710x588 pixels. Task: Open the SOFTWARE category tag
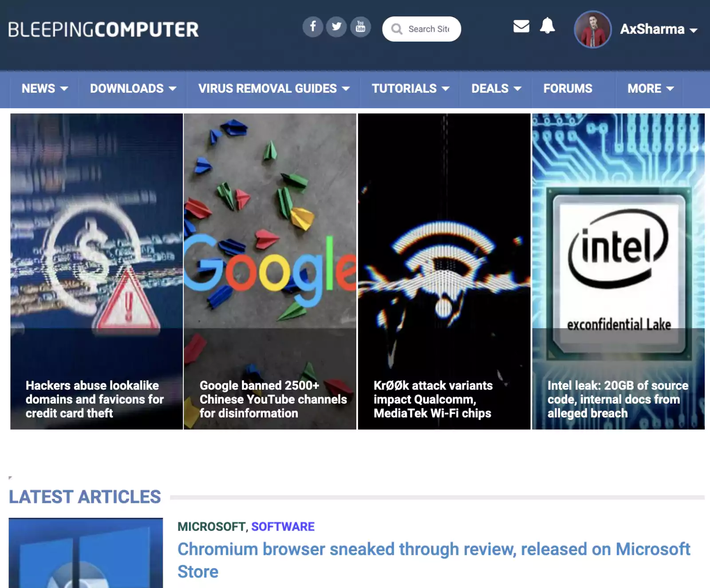coord(283,526)
